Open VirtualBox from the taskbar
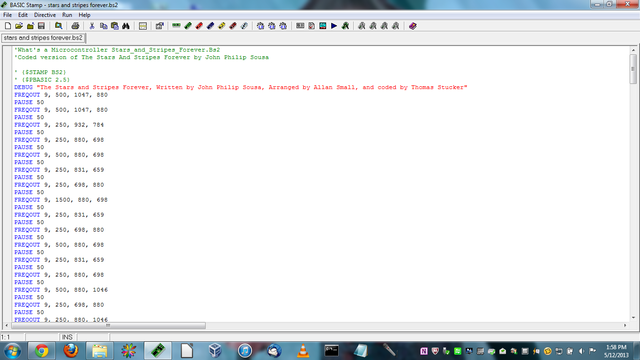Image resolution: width=640 pixels, height=360 pixels. (215, 351)
